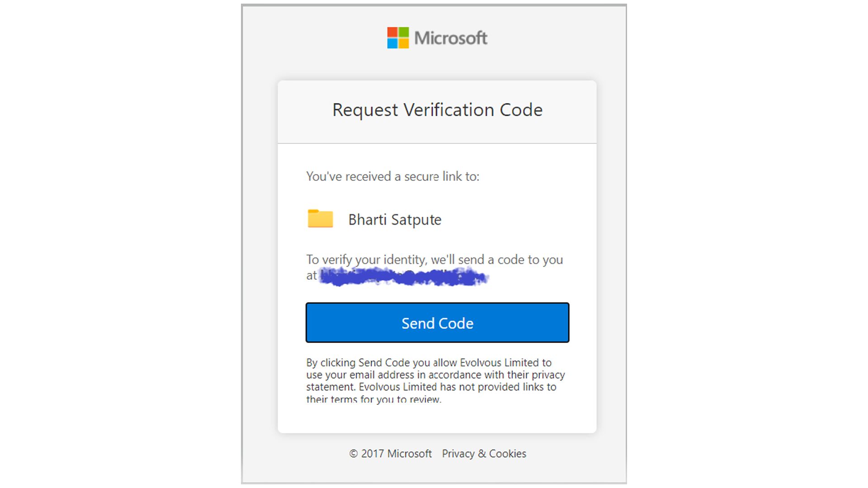The width and height of the screenshot is (868, 488).
Task: Click the "To verify your identity" sentence
Action: [434, 260]
